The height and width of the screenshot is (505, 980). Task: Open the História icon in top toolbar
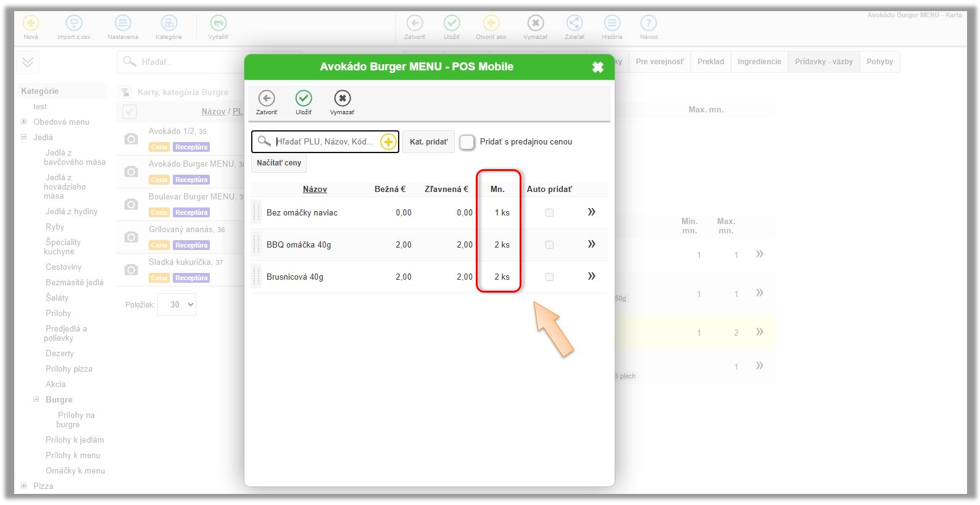click(x=612, y=23)
